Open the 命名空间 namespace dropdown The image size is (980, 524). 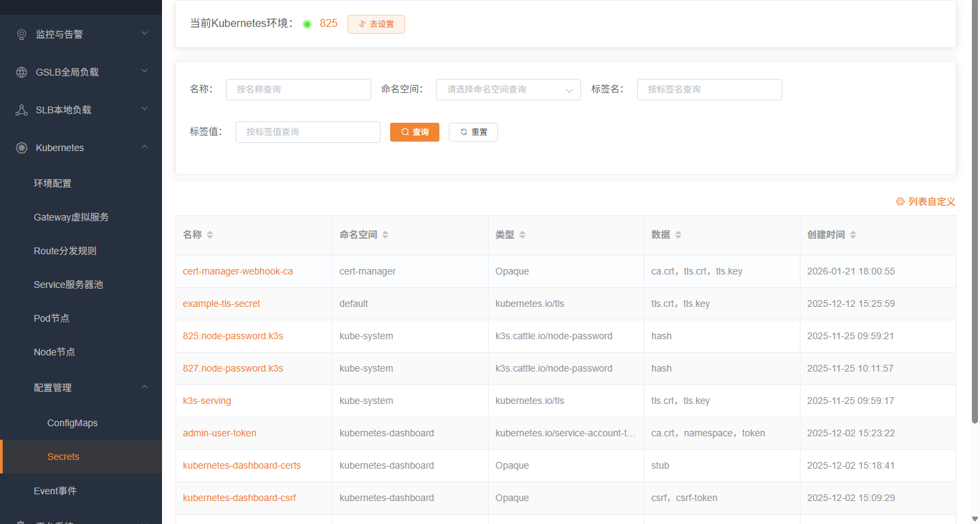(508, 90)
